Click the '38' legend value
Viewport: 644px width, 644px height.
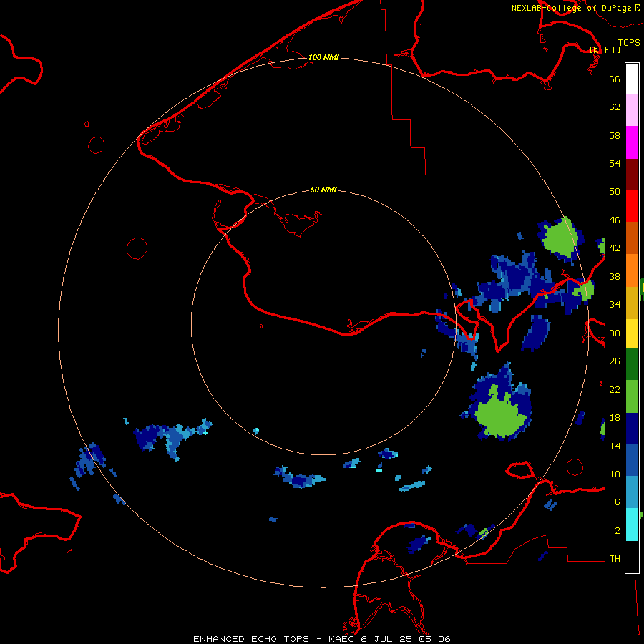615,277
